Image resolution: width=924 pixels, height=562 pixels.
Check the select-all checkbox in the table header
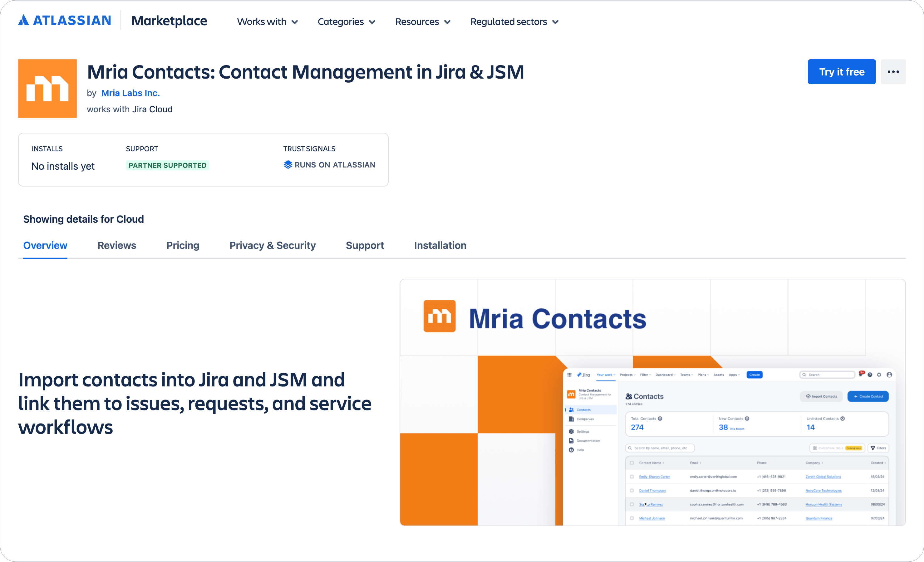632,463
